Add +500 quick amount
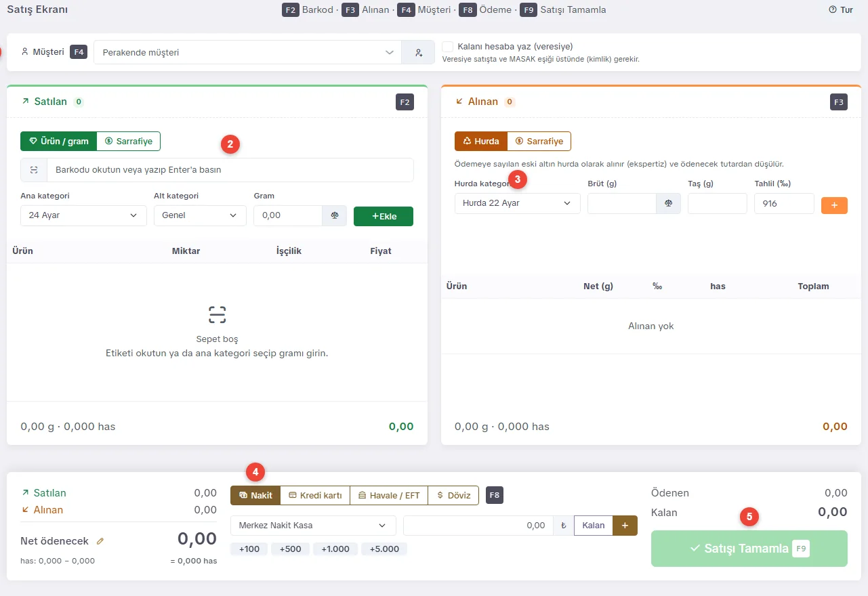 coord(291,549)
